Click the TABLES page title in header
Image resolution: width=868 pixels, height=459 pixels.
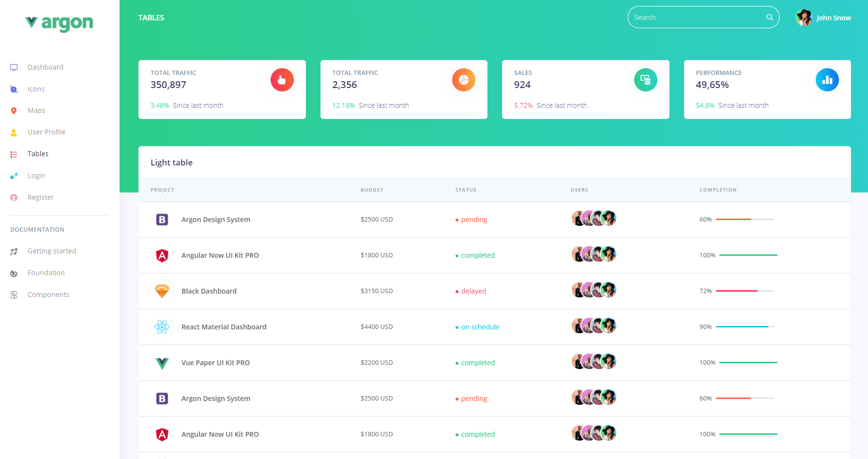(x=151, y=18)
